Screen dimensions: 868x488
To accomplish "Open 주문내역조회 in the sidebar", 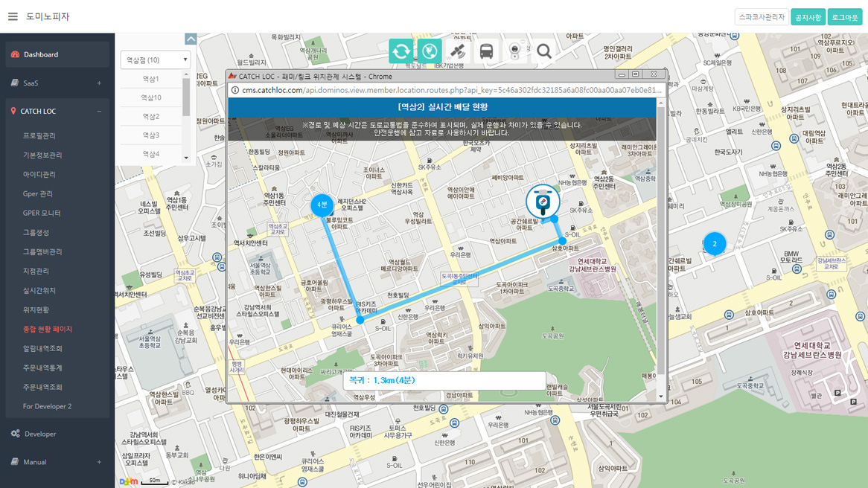I will click(42, 388).
